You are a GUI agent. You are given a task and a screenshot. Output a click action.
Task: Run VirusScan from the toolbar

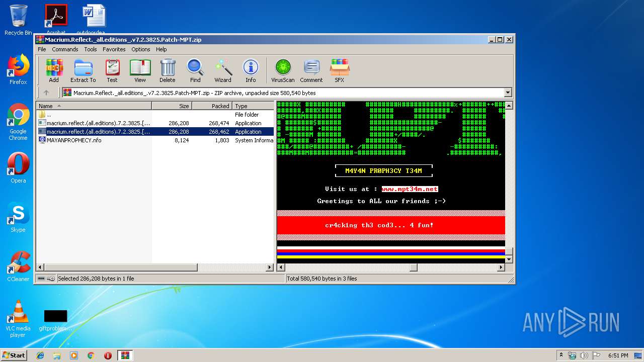283,70
